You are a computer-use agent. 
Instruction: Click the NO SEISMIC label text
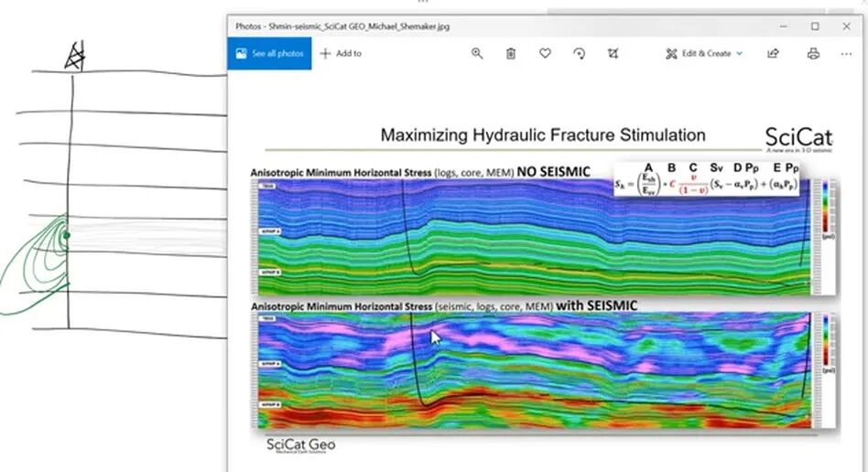(553, 172)
